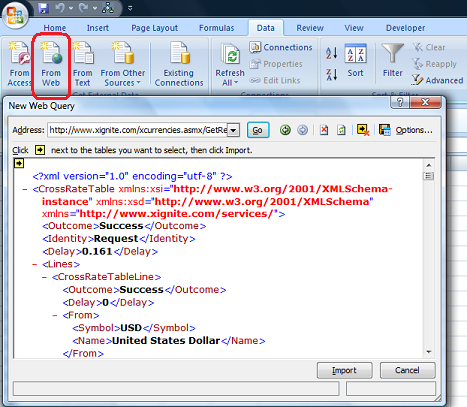Toggle the Filter funnel
Viewport: 467px width, 407px height.
point(392,61)
